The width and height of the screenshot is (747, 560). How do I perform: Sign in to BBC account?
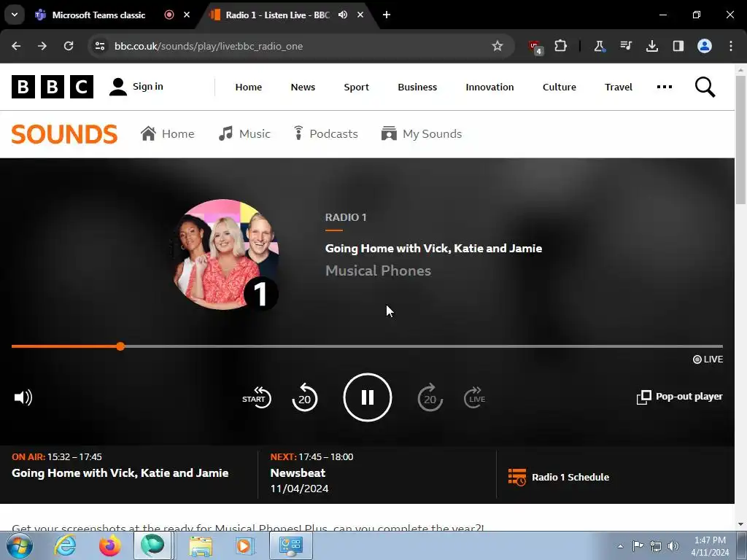(x=136, y=87)
